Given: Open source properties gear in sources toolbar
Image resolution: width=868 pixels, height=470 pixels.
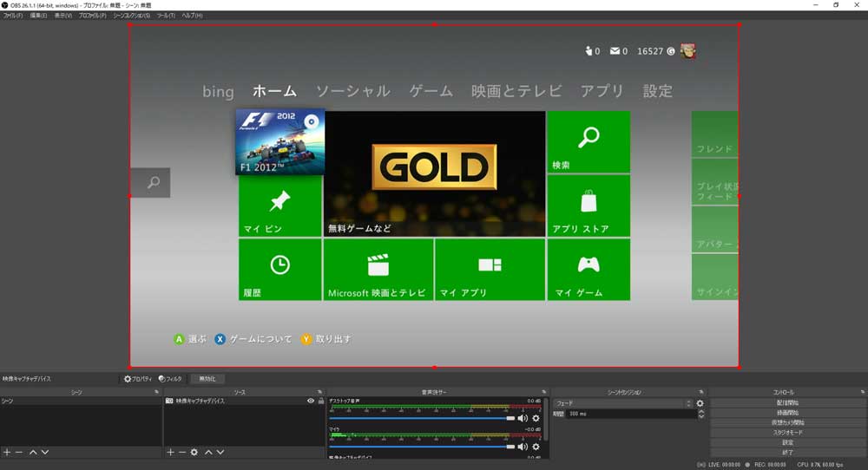Looking at the screenshot, I should coord(194,452).
